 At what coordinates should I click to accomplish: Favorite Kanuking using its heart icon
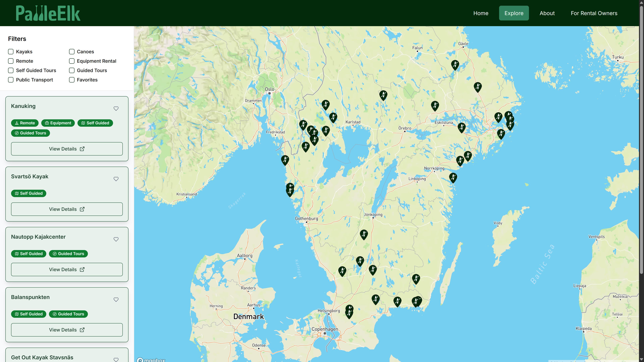click(x=116, y=108)
